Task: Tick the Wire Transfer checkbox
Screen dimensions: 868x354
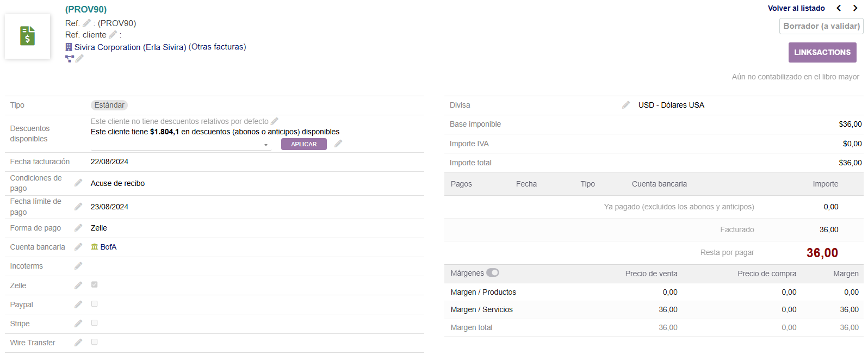Action: coord(95,342)
